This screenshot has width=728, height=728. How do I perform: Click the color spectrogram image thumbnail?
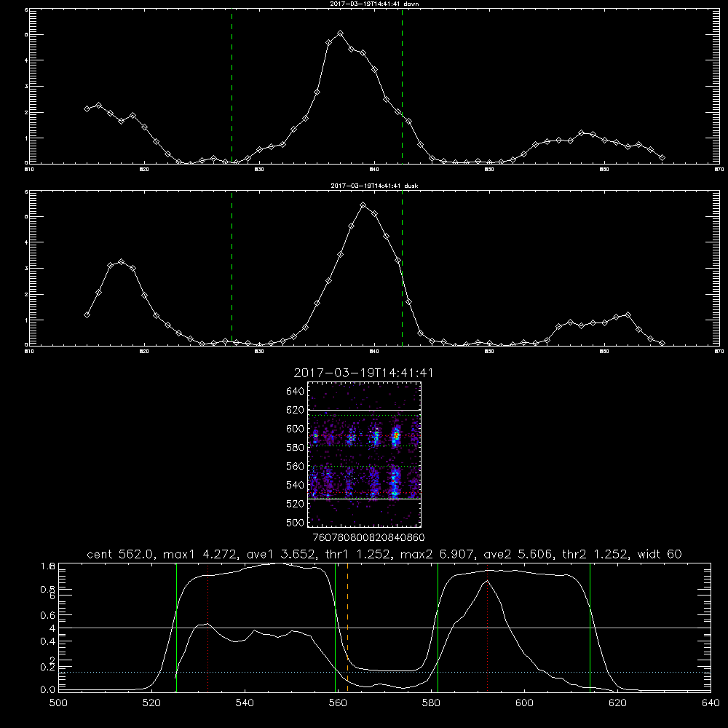pyautogui.click(x=365, y=454)
